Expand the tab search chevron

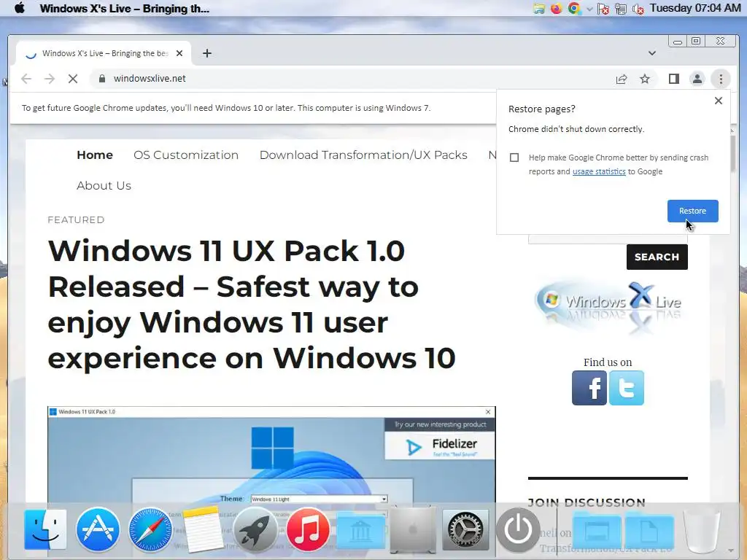coord(652,53)
